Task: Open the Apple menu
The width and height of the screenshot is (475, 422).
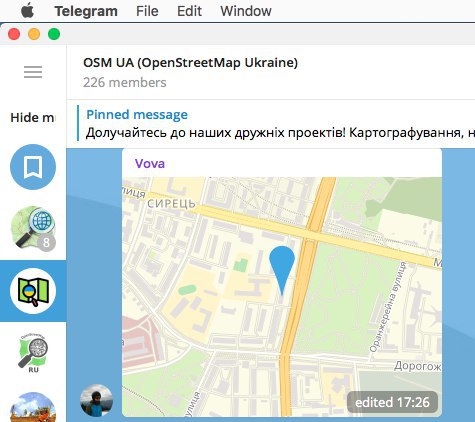Action: coord(27,11)
